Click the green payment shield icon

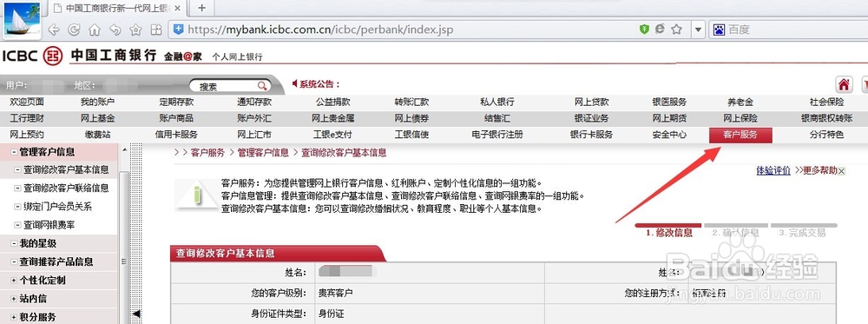pyautogui.click(x=644, y=30)
